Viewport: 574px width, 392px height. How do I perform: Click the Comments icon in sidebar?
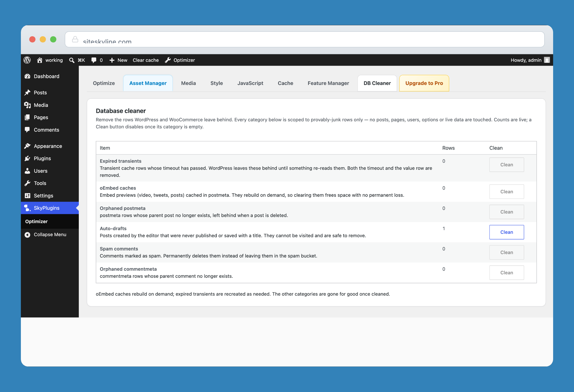click(27, 130)
